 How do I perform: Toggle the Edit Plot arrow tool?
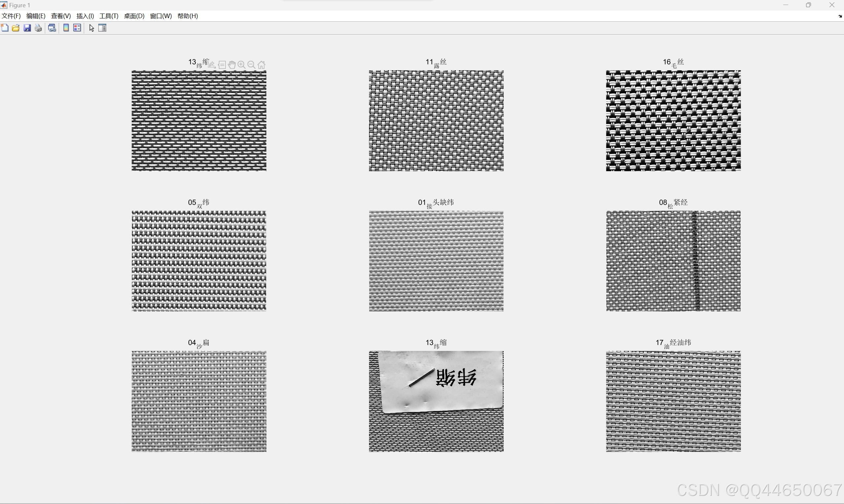pos(91,28)
